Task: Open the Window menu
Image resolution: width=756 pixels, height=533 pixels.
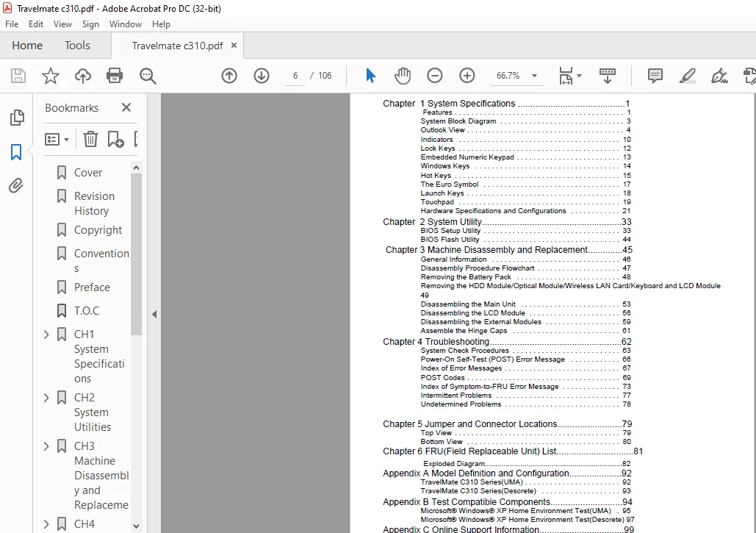Action: point(126,24)
